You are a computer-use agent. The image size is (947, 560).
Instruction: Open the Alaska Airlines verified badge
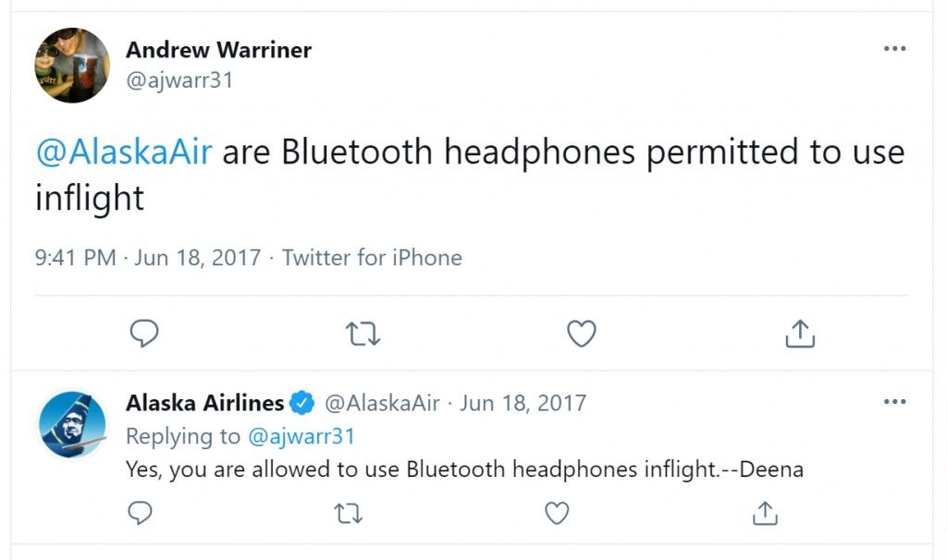click(x=302, y=403)
